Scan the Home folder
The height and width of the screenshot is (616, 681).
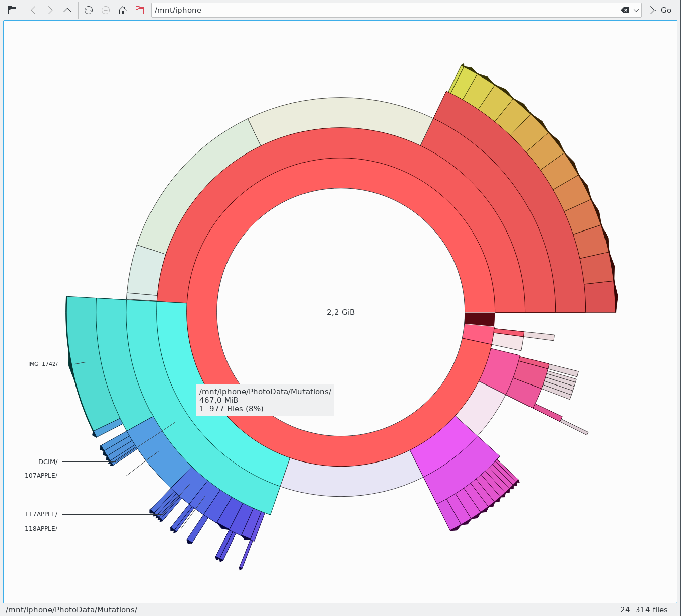tap(122, 10)
